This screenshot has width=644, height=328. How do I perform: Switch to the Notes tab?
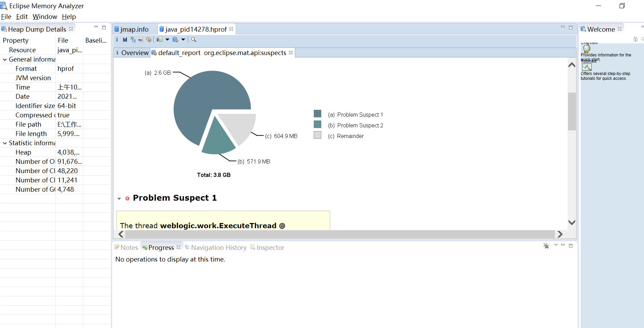(x=129, y=247)
